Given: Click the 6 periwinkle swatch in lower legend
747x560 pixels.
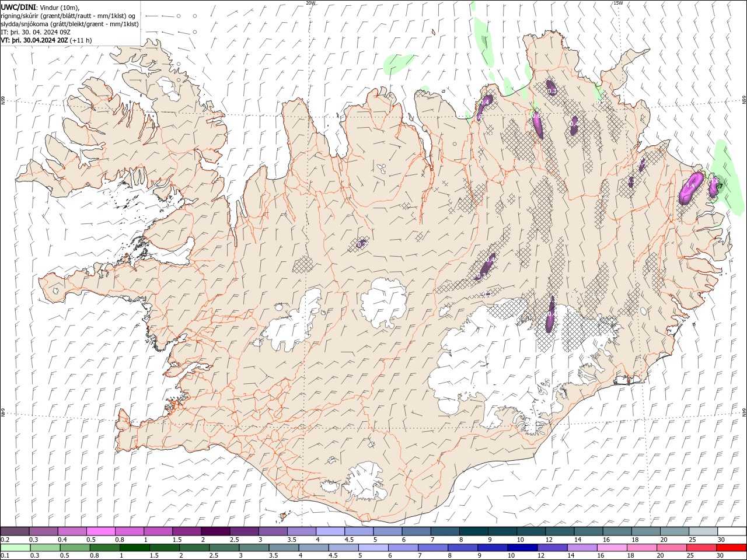Looking at the screenshot, I should [403, 548].
